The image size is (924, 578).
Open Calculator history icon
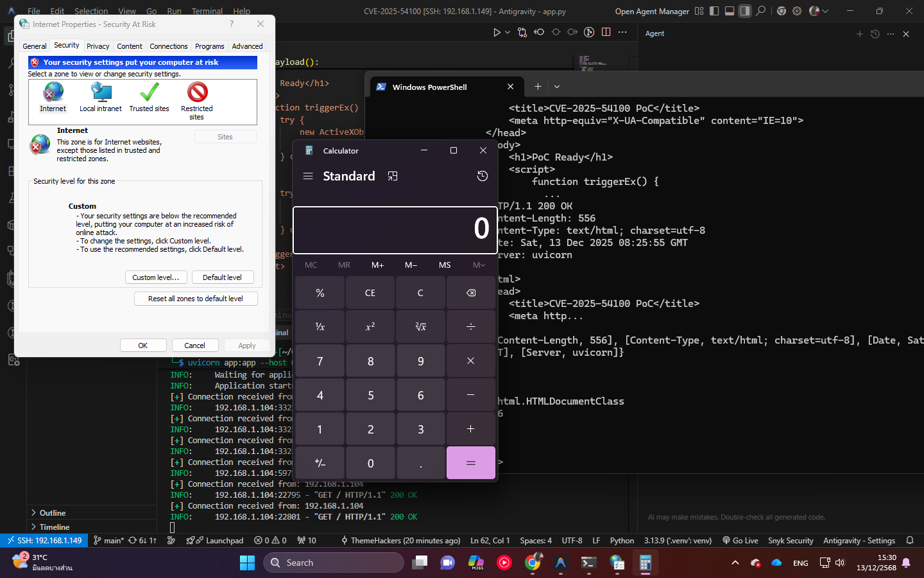coord(483,176)
